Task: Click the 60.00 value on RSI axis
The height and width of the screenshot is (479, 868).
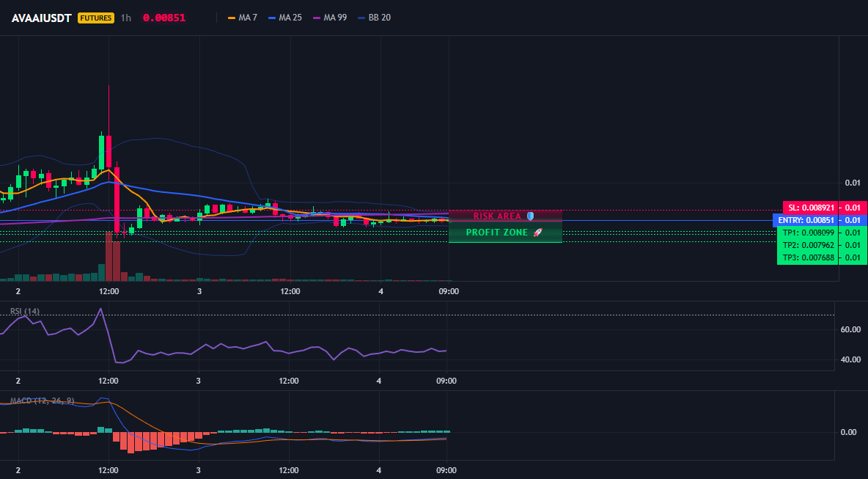Action: [x=851, y=329]
